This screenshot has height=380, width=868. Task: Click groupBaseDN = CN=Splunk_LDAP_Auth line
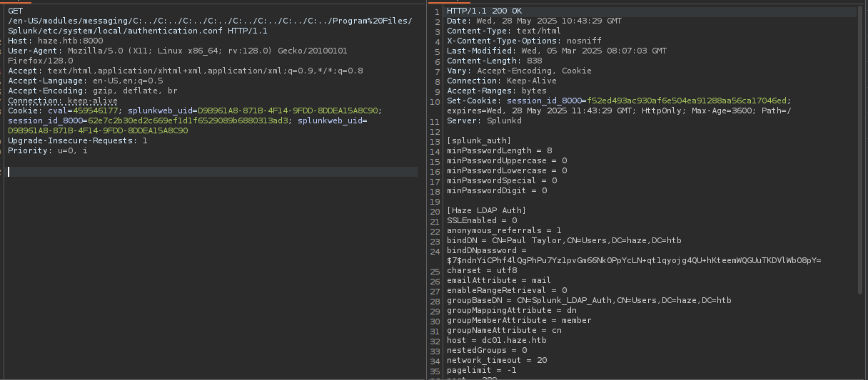click(x=589, y=301)
